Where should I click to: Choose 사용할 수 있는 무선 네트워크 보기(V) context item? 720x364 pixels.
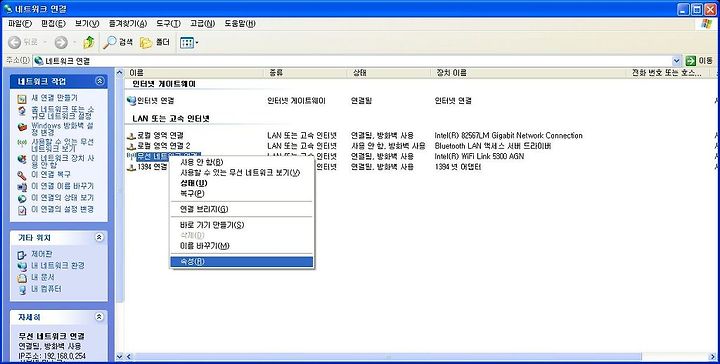(242, 173)
